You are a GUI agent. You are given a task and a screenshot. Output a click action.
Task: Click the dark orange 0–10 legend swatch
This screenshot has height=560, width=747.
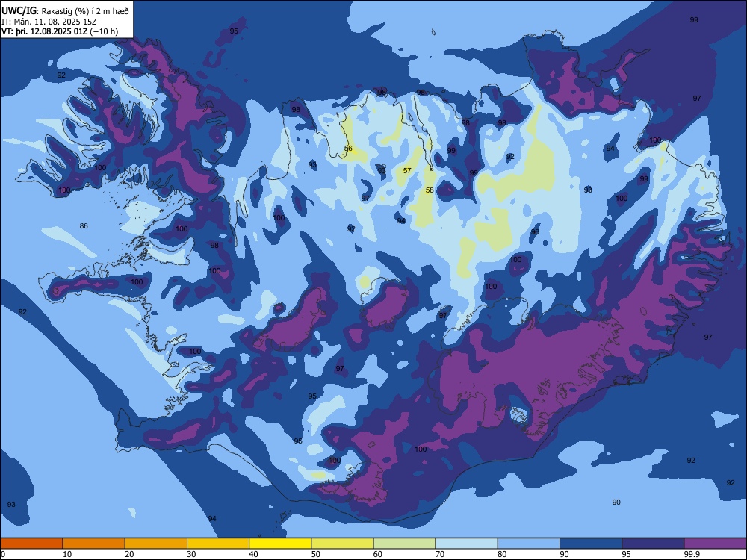31,544
